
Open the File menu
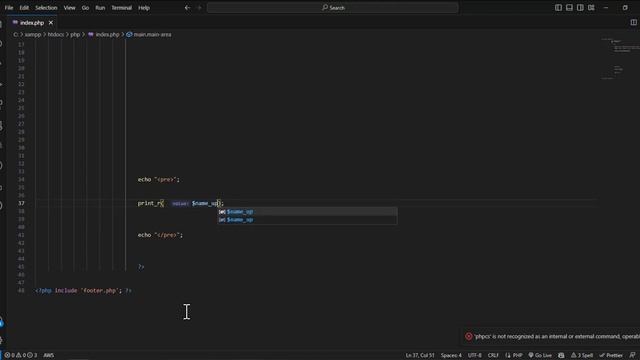click(x=9, y=8)
